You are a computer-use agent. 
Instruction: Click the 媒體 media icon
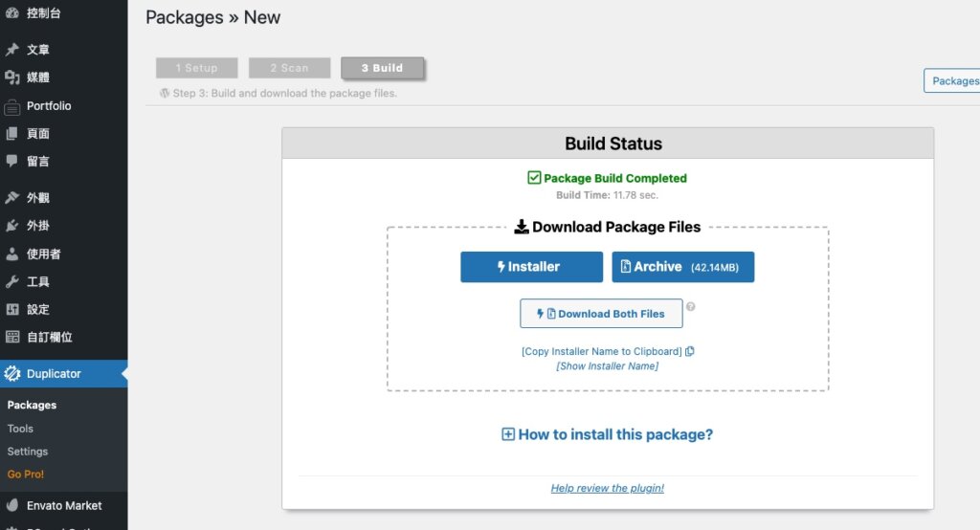pyautogui.click(x=11, y=77)
